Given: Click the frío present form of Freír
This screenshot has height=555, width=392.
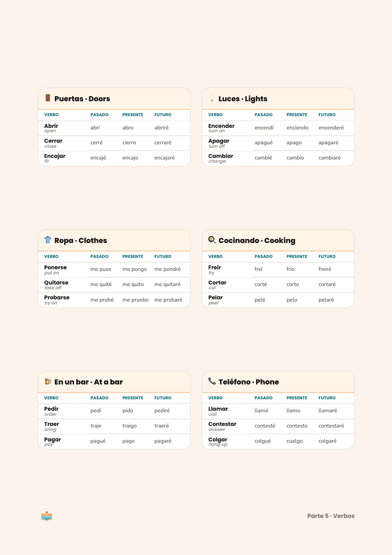Looking at the screenshot, I should click(291, 269).
